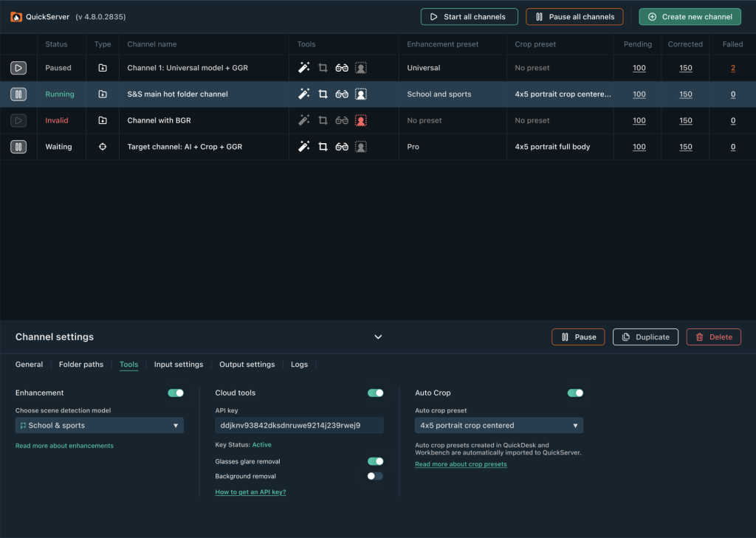This screenshot has height=538, width=756.
Task: Click the Enhancement preset column header
Action: coord(443,44)
